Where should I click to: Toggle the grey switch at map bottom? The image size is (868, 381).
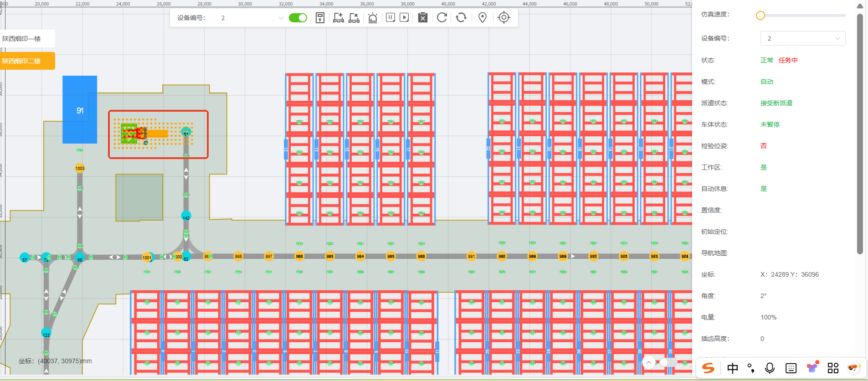668,362
